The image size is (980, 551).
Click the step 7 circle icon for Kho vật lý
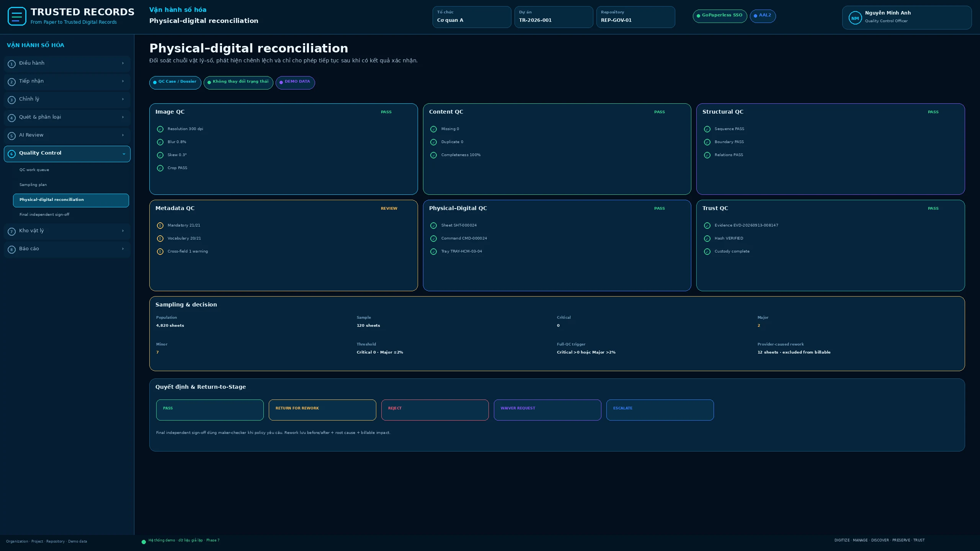click(x=11, y=231)
